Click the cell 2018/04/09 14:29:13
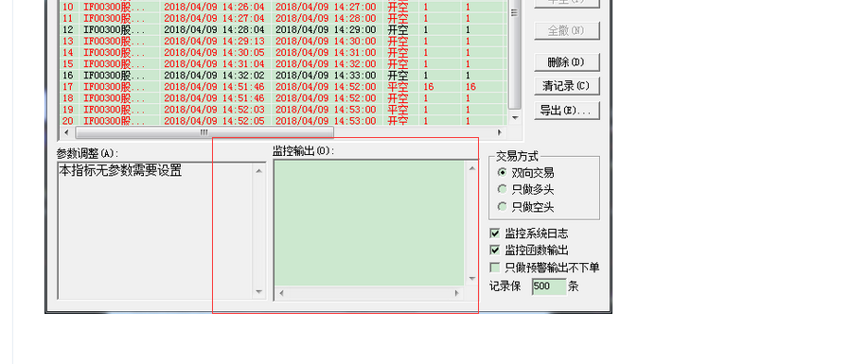This screenshot has height=364, width=868. coord(214,41)
